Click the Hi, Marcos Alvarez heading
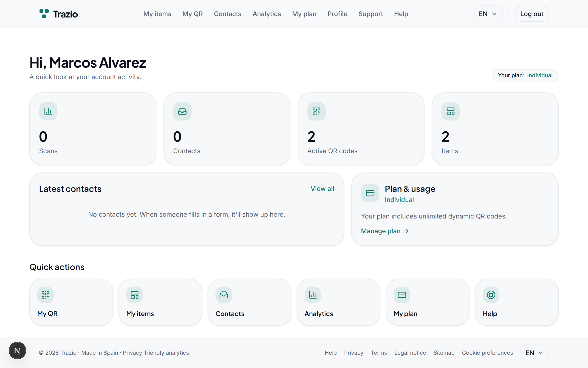Screen dimensions: 588x368 (88, 63)
